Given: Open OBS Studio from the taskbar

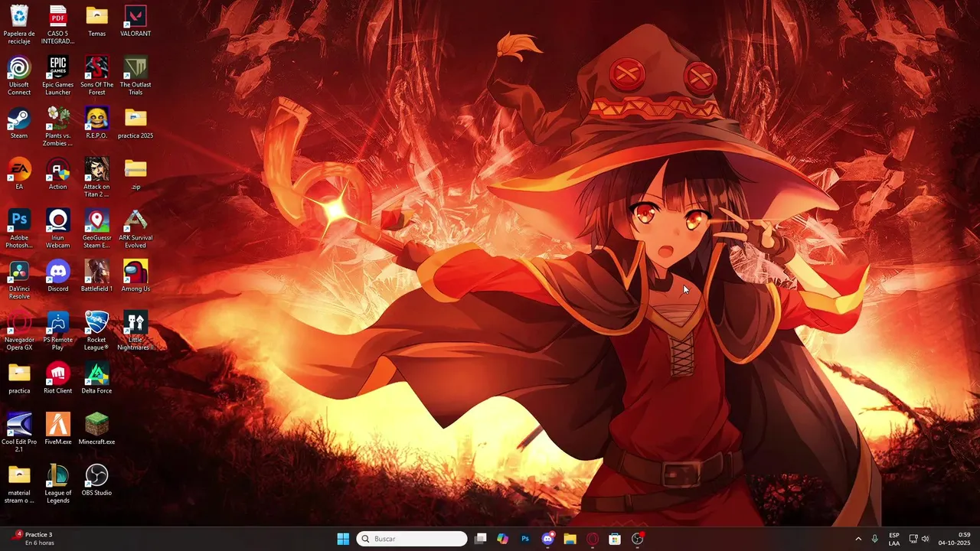Looking at the screenshot, I should click(637, 539).
